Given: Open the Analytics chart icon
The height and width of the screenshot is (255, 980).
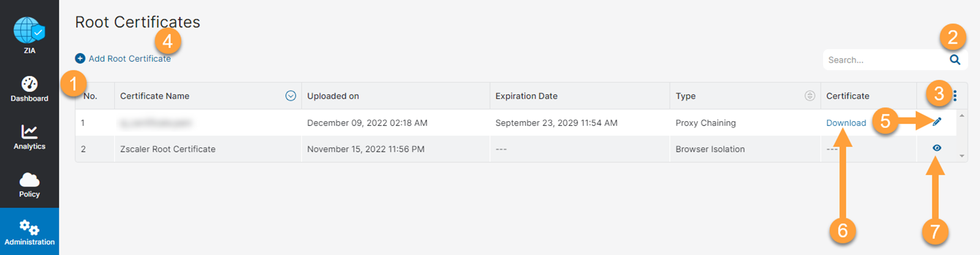Looking at the screenshot, I should pyautogui.click(x=29, y=131).
